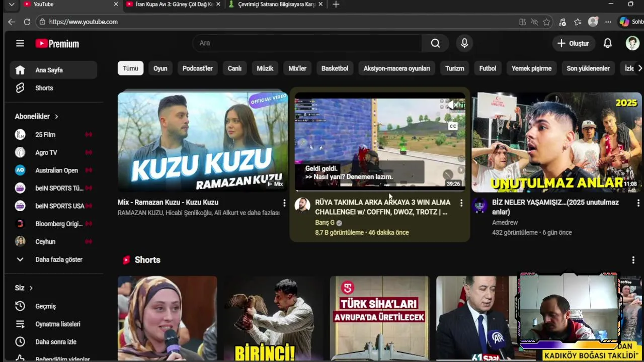Image resolution: width=644 pixels, height=362 pixels.
Task: Open the Ceyhun channel
Action: pos(53,242)
